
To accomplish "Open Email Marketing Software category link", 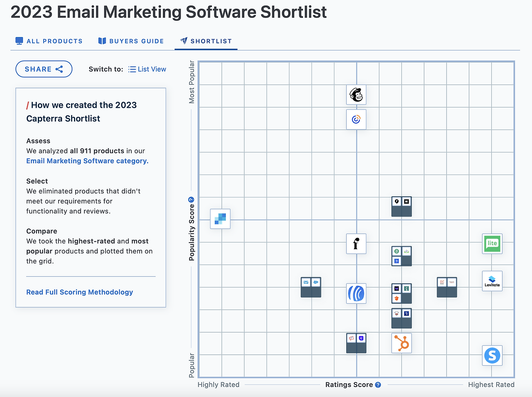I will tap(87, 161).
